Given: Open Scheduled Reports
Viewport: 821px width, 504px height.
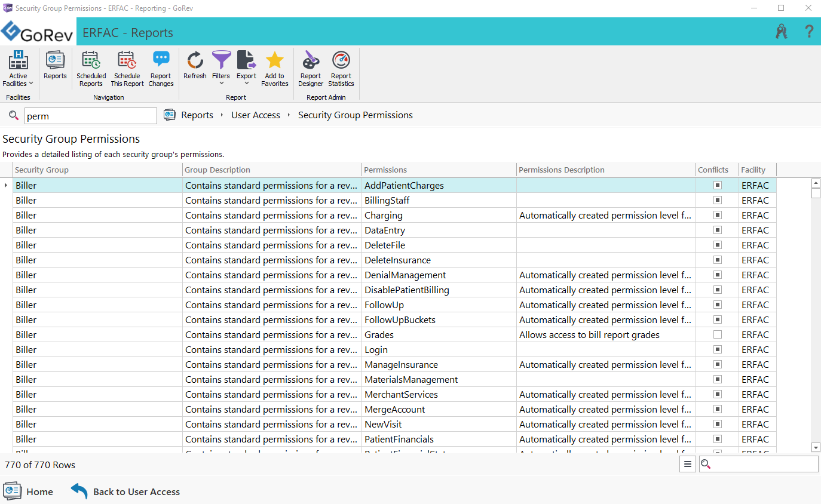Looking at the screenshot, I should pyautogui.click(x=91, y=68).
